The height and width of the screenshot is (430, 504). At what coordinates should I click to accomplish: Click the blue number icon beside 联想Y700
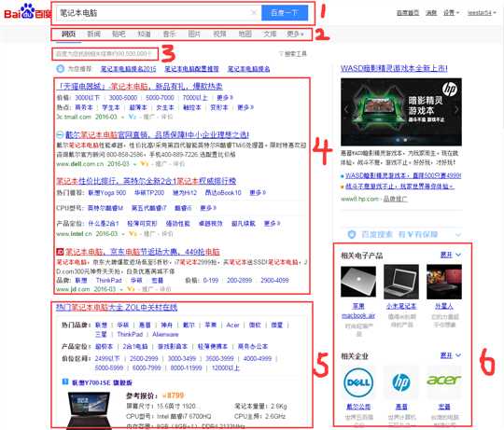click(x=64, y=381)
